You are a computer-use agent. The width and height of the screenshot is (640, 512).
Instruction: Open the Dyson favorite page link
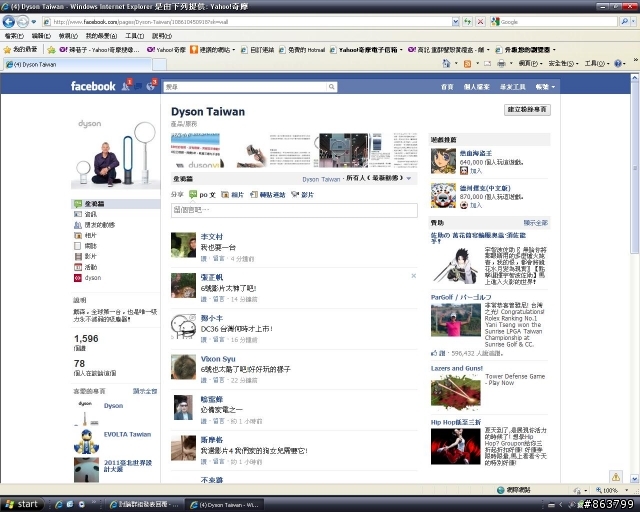113,405
